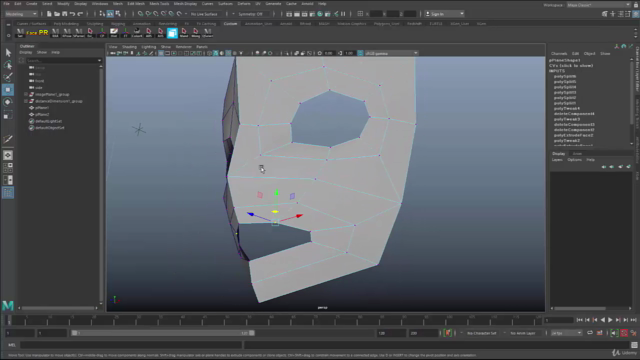Click the New scene icon
Screen dimensions: 640x360
(x=49, y=14)
